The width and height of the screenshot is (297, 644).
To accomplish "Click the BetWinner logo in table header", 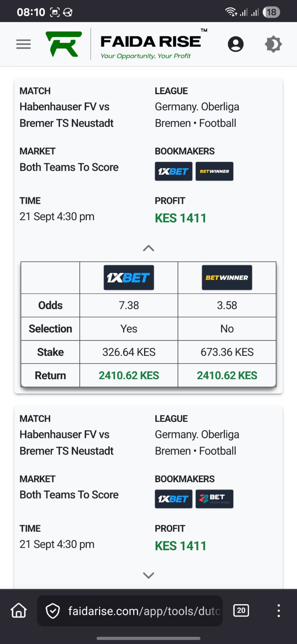I will (x=227, y=278).
